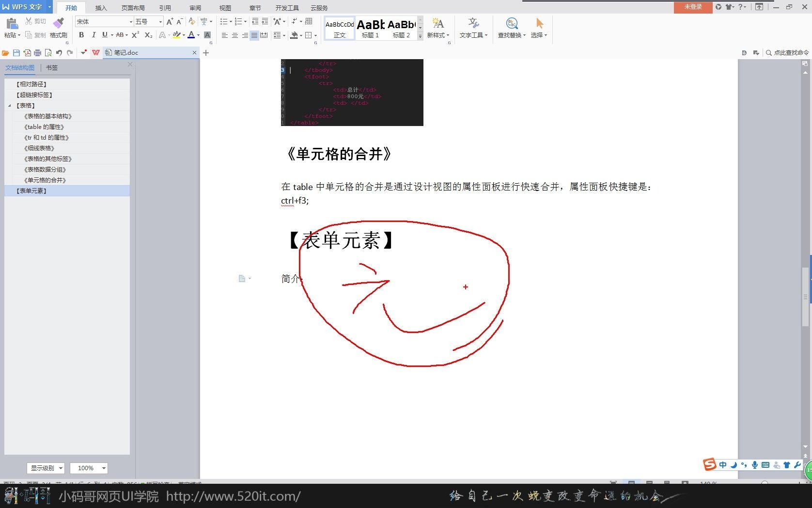Toggle superscript X² formatting
Image resolution: width=812 pixels, height=508 pixels.
[x=135, y=35]
